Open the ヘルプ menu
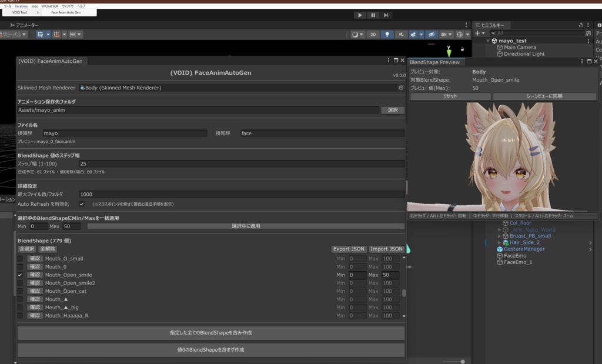 pyautogui.click(x=81, y=6)
